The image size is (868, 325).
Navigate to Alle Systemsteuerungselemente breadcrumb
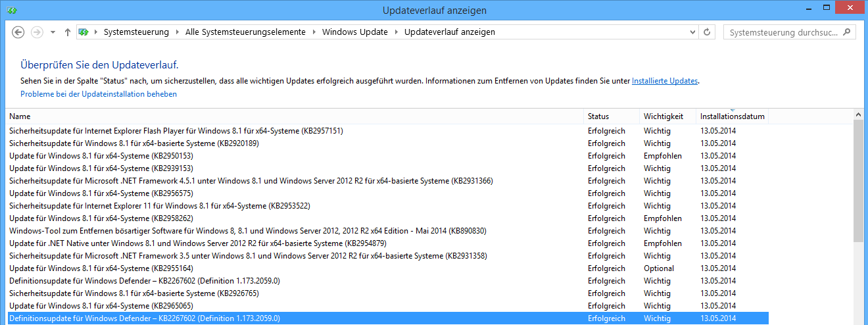point(245,32)
